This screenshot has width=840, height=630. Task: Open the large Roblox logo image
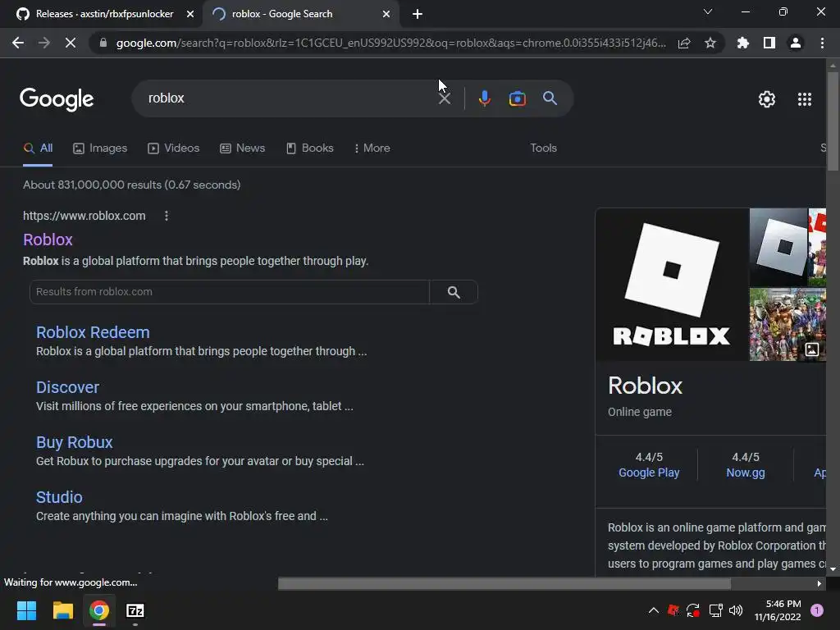tap(672, 284)
